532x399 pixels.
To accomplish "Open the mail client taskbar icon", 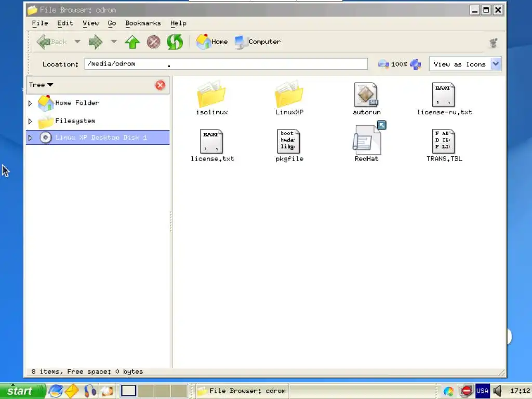I will [72, 391].
